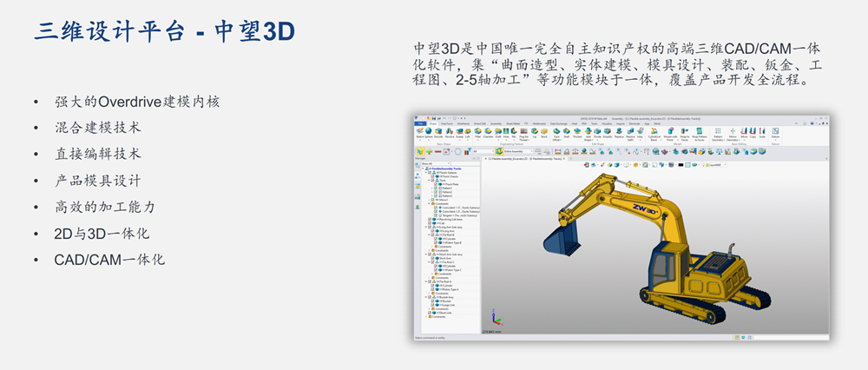Choose the Extrude tool
The height and width of the screenshot is (370, 868).
point(438,132)
